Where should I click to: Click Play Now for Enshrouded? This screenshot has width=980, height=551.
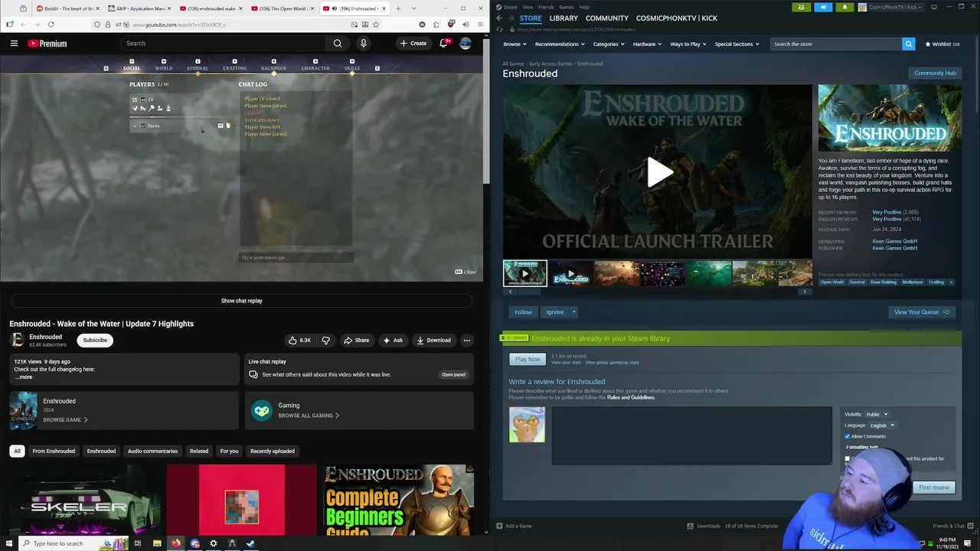tap(528, 359)
